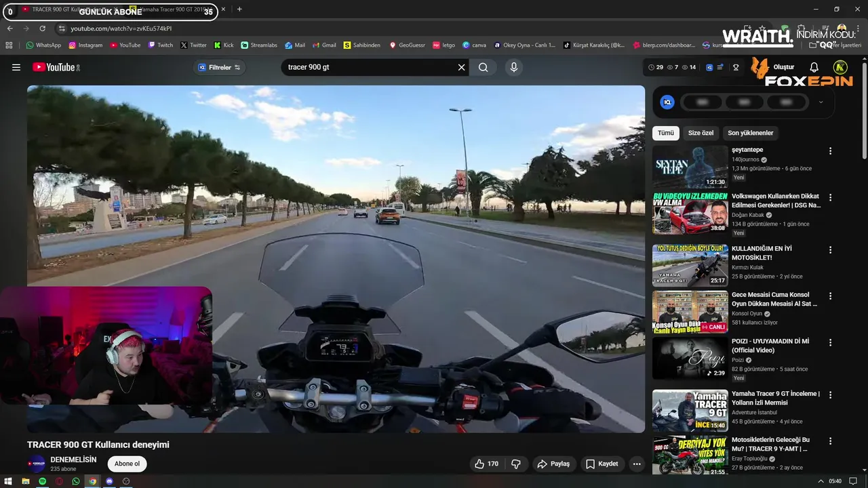
Task: Open the YouTube notifications bell
Action: pos(814,67)
